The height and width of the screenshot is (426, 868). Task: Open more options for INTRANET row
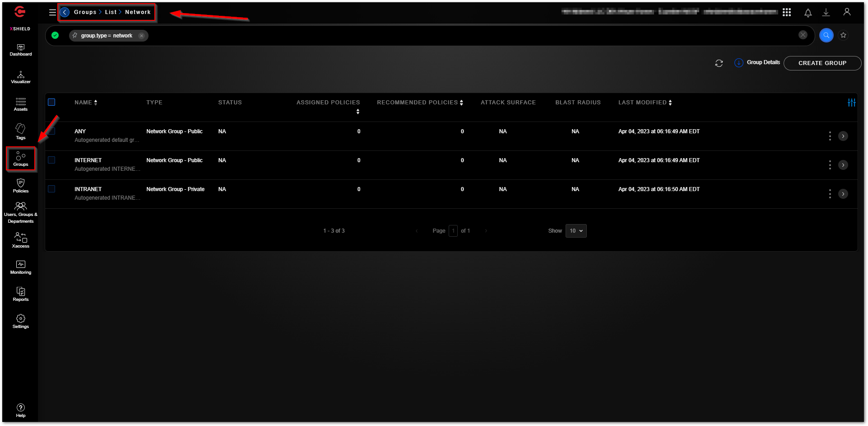(x=830, y=194)
